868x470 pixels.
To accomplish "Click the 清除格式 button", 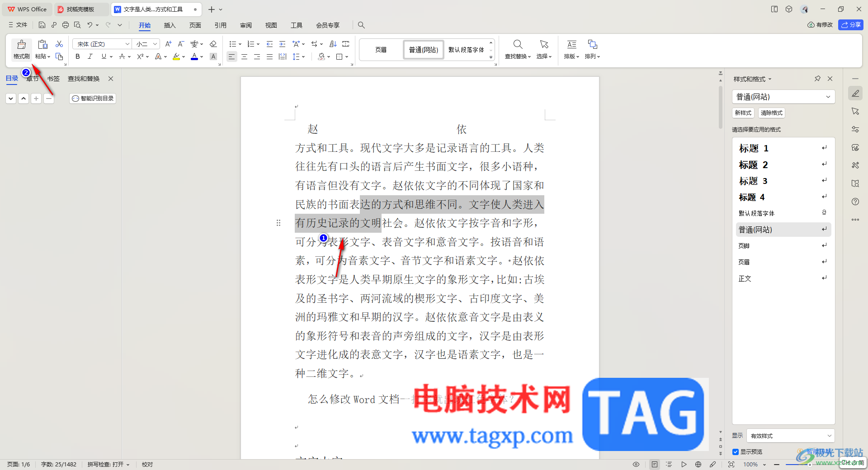I will (771, 113).
